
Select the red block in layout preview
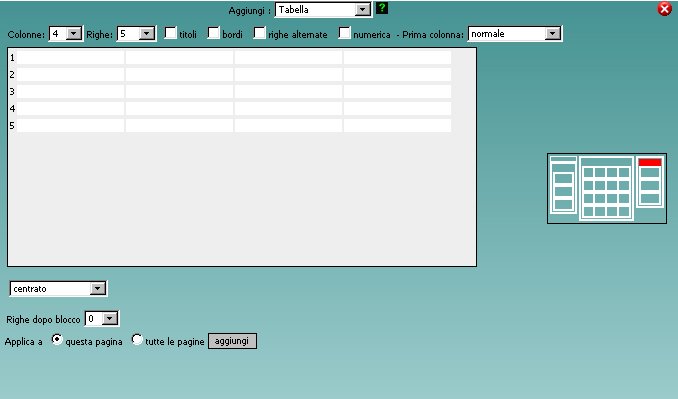[650, 163]
